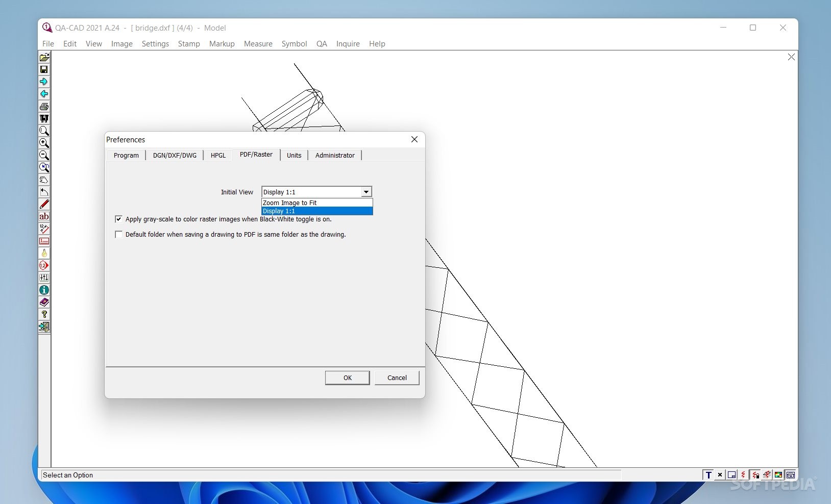Click the Open file folder icon
Screen dimensions: 831x504
[x=44, y=57]
